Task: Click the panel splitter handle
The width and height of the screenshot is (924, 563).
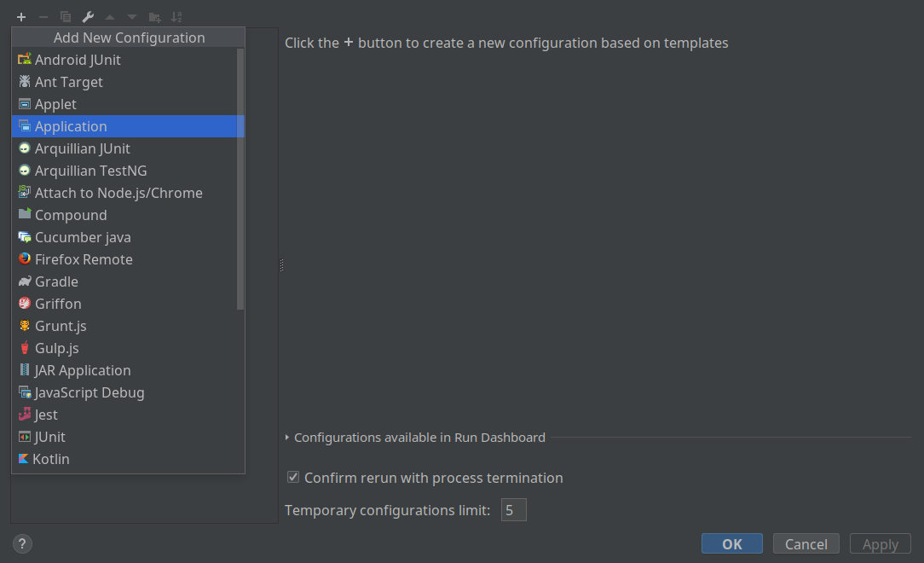Action: (281, 265)
